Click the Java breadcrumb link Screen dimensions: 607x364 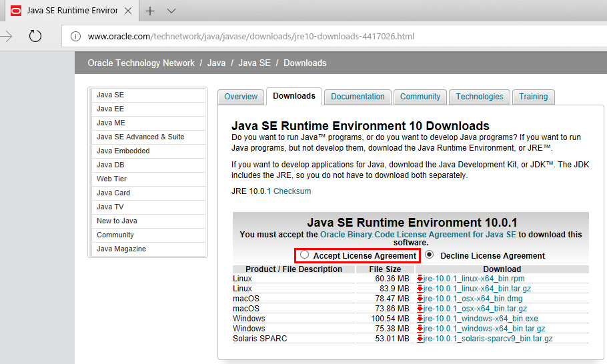[x=216, y=63]
